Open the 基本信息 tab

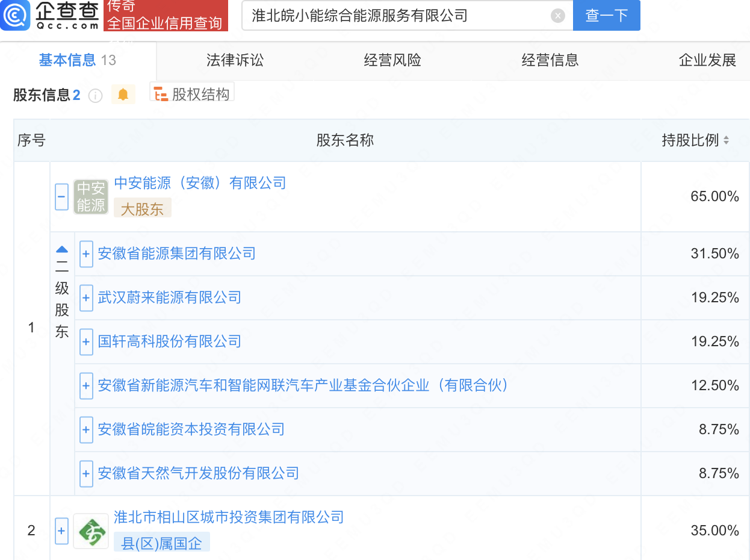tap(77, 60)
